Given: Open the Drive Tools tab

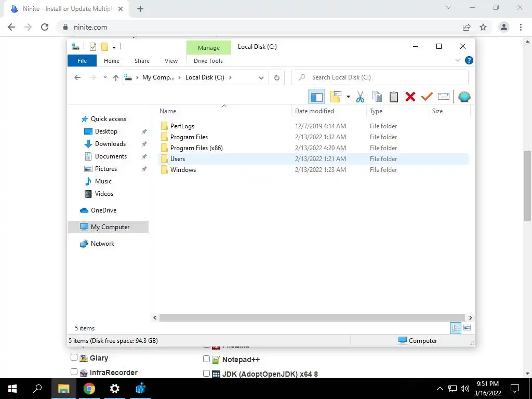Looking at the screenshot, I should [208, 61].
